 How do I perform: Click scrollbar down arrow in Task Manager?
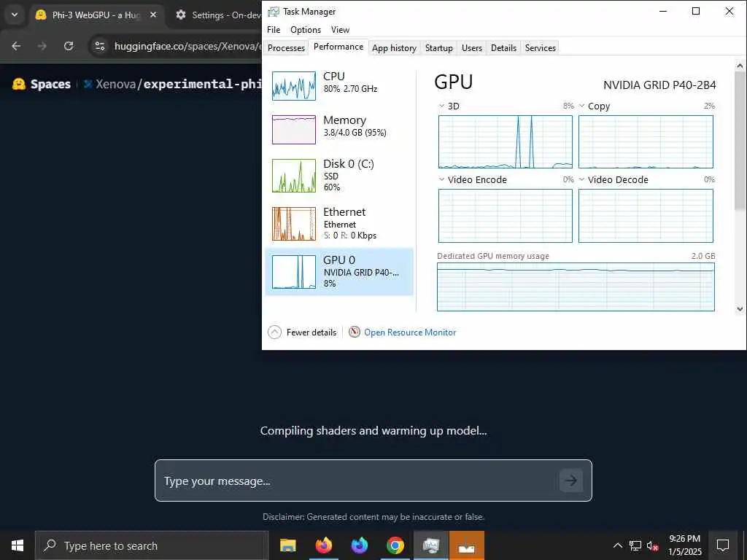click(740, 308)
